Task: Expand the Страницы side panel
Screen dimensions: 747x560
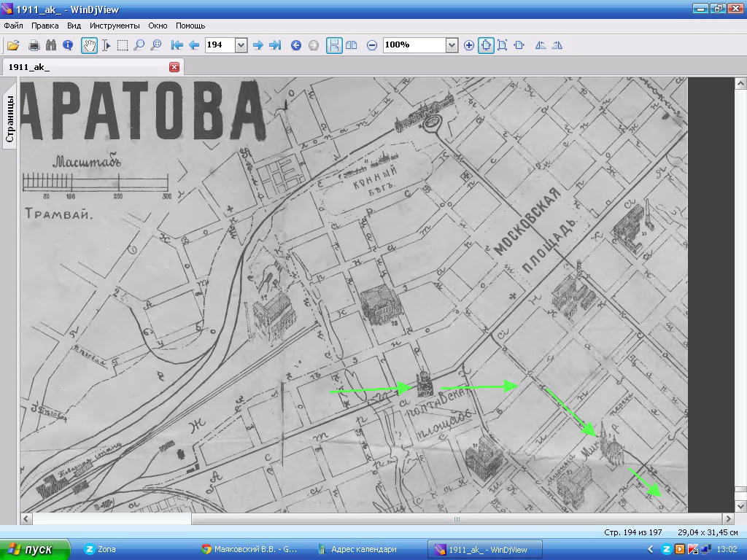Action: 10,119
